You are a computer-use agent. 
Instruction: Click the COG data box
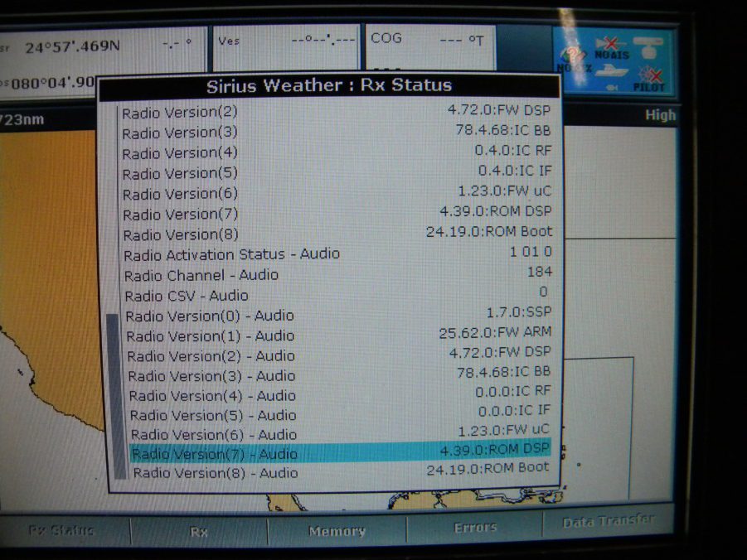point(430,47)
